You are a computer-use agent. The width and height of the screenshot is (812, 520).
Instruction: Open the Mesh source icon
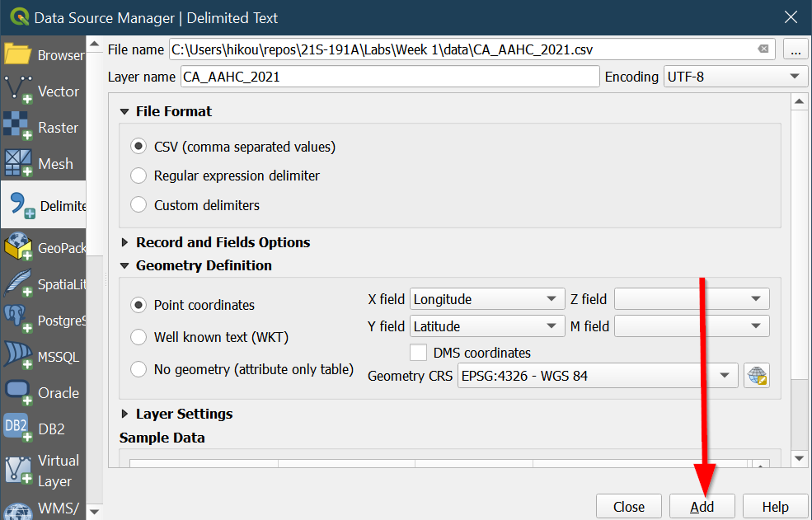tap(18, 164)
